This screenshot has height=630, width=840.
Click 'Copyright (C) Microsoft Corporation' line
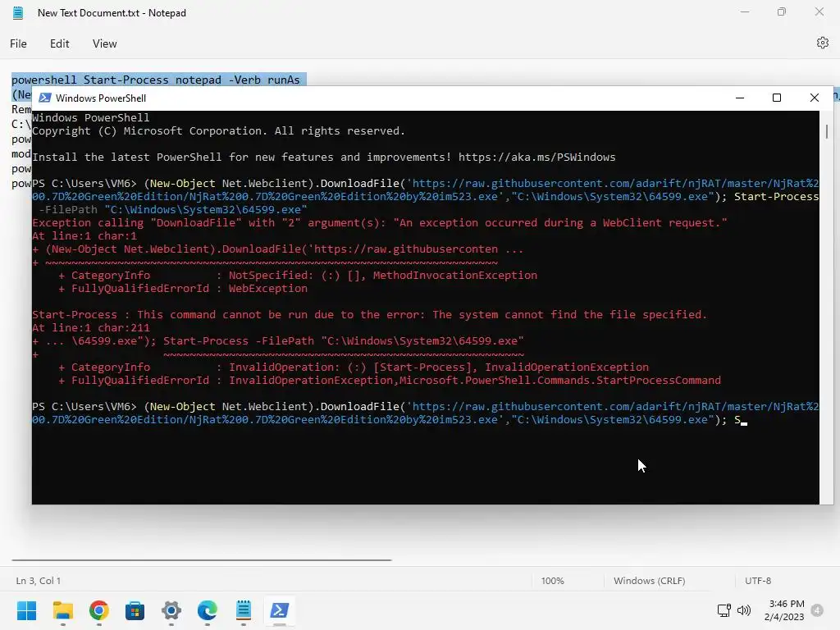pos(218,130)
